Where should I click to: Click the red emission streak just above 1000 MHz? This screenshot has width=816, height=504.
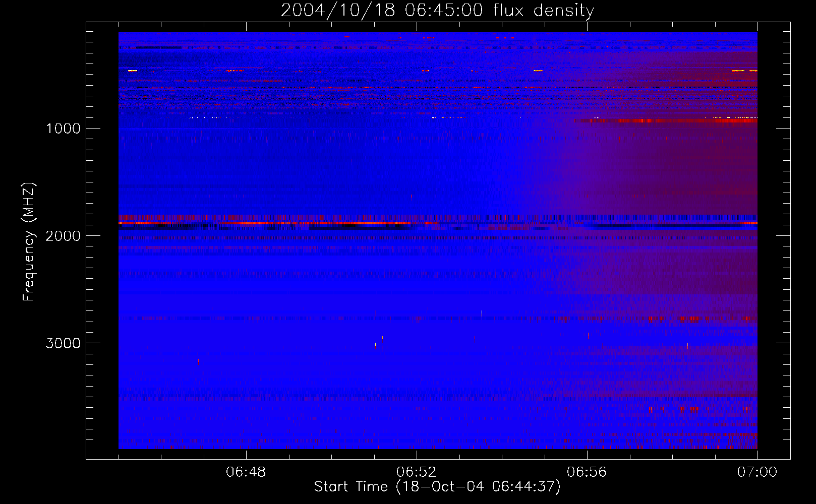coord(666,120)
